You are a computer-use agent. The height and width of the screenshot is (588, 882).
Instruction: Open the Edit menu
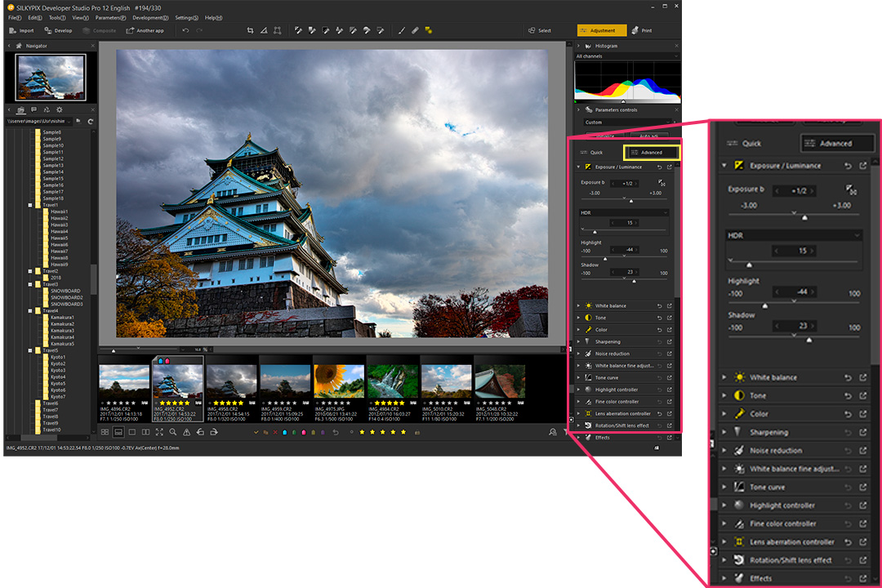34,18
